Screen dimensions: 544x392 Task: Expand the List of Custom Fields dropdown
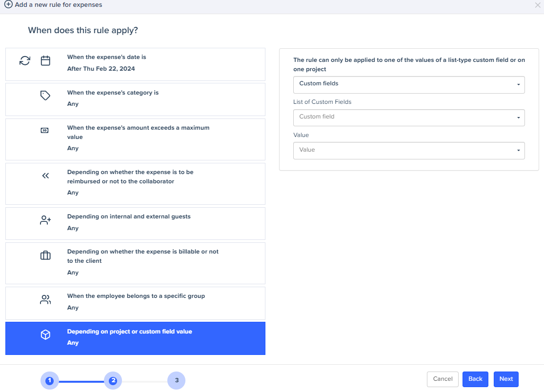tap(408, 118)
